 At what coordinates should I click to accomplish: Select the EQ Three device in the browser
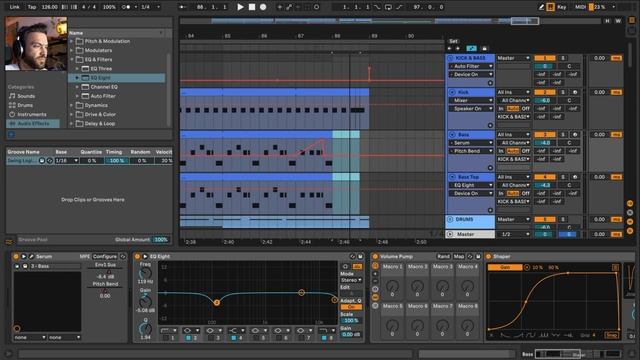tap(101, 69)
